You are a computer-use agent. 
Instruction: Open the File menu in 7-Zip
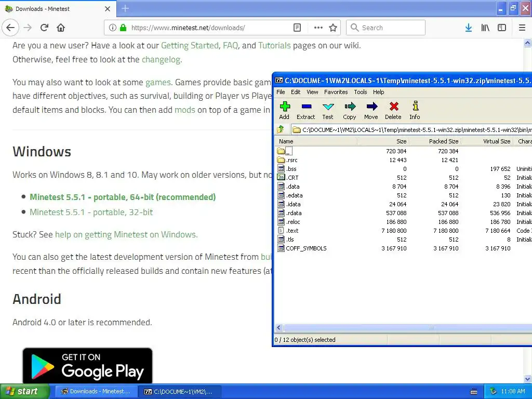[x=281, y=92]
